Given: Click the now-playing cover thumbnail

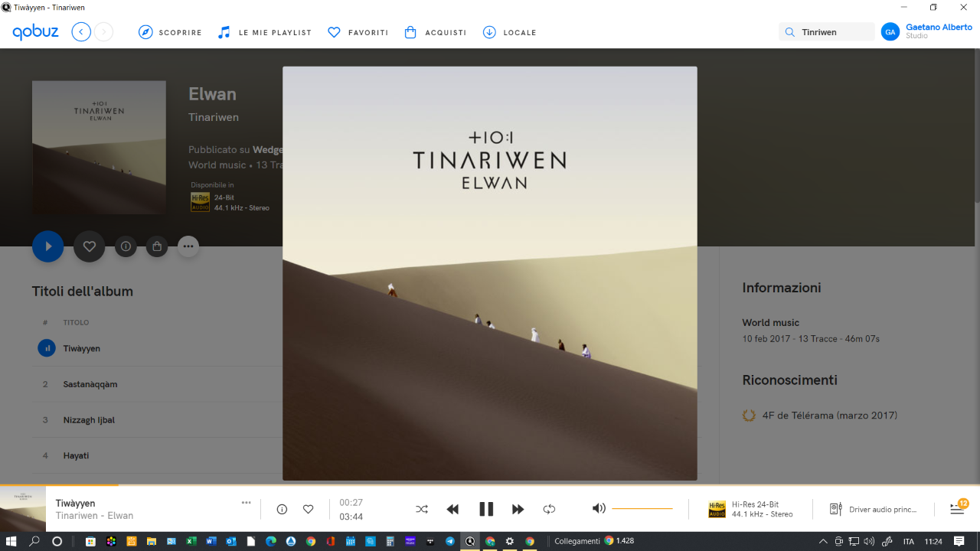Looking at the screenshot, I should click(23, 509).
